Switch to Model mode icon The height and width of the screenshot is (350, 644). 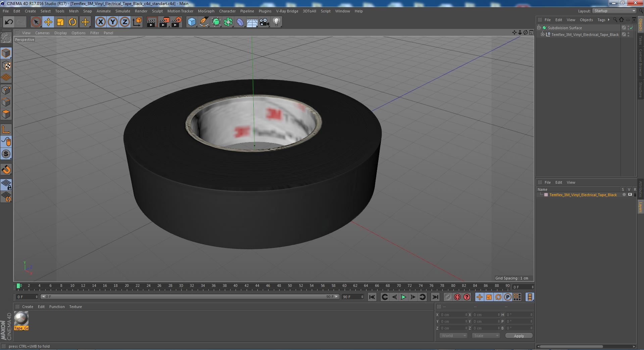[6, 53]
